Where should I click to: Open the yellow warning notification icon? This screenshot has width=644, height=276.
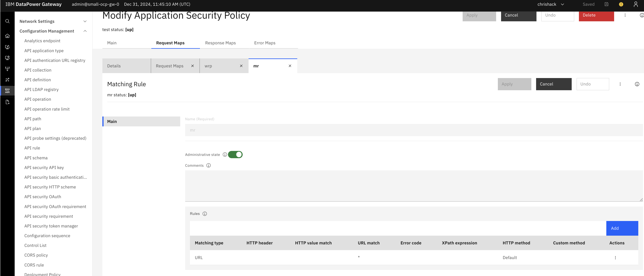(x=621, y=4)
